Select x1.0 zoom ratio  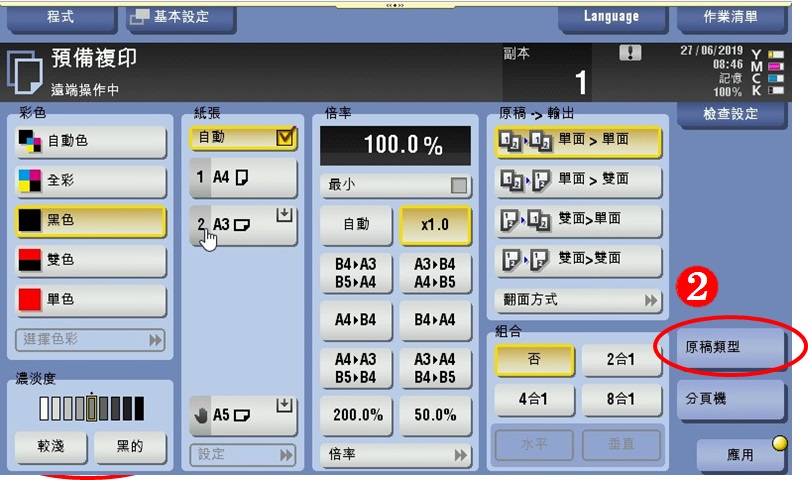(x=435, y=225)
